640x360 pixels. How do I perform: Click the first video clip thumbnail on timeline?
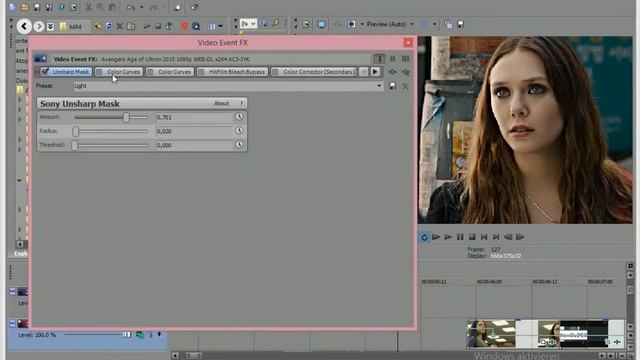point(491,333)
